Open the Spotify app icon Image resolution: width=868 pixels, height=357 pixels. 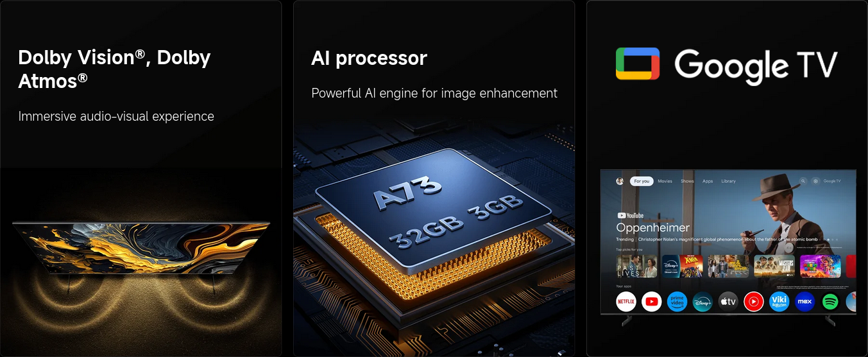click(x=830, y=301)
